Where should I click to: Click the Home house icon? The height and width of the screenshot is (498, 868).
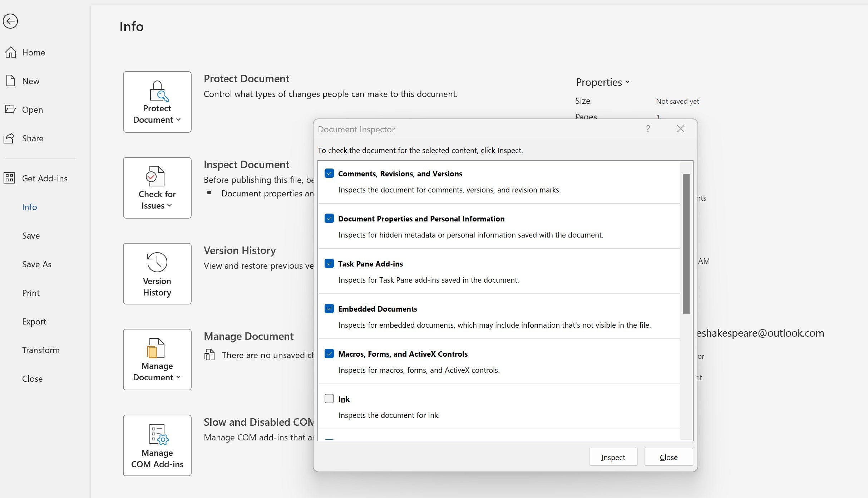point(11,52)
